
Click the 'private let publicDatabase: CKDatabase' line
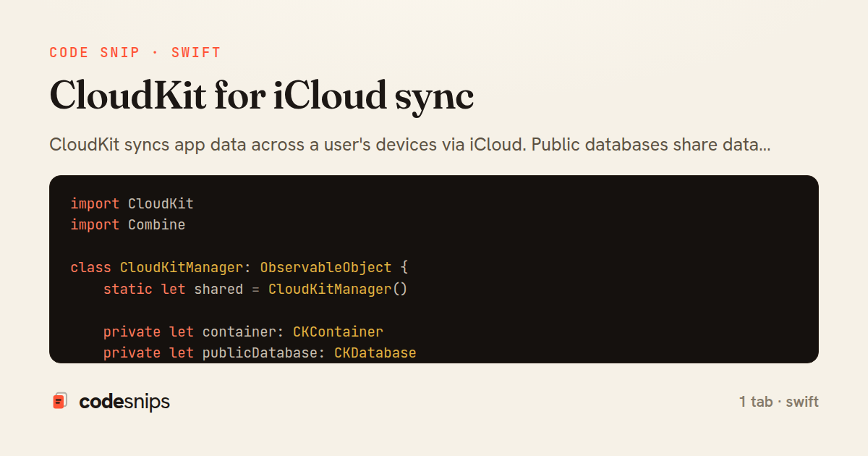(260, 352)
